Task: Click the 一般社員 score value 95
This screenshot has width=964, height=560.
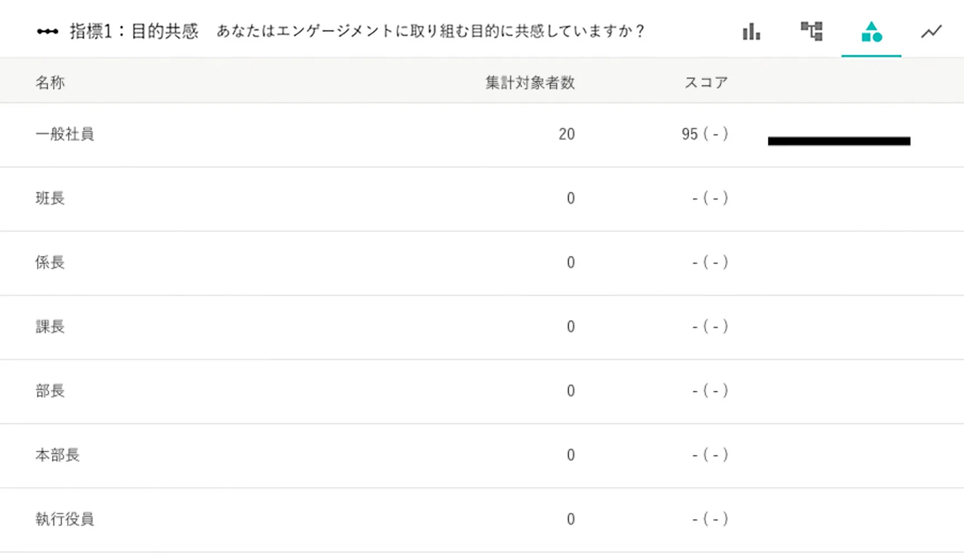Action: tap(689, 134)
